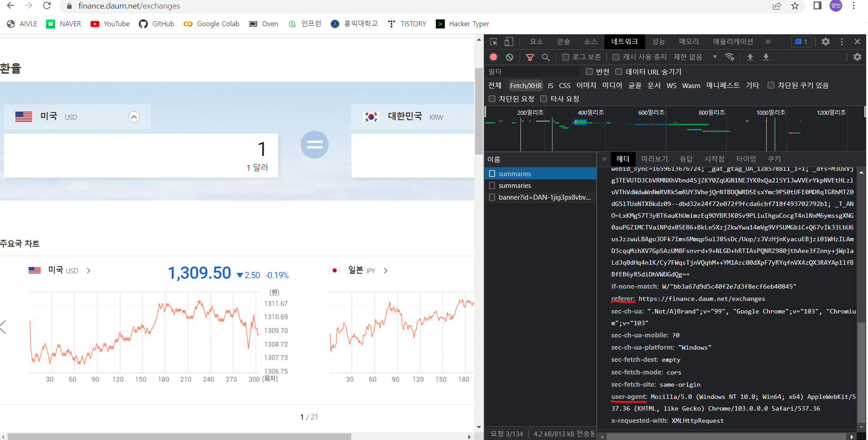Show previous chart with left arrow
This screenshot has width=868, height=440.
[x=3, y=327]
